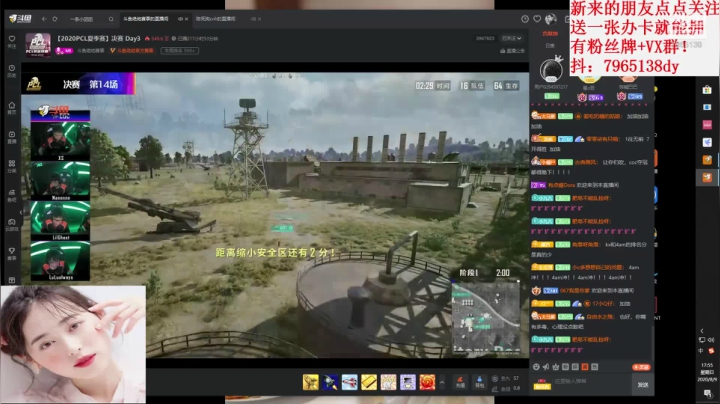Close the second live room tab

tap(259, 19)
